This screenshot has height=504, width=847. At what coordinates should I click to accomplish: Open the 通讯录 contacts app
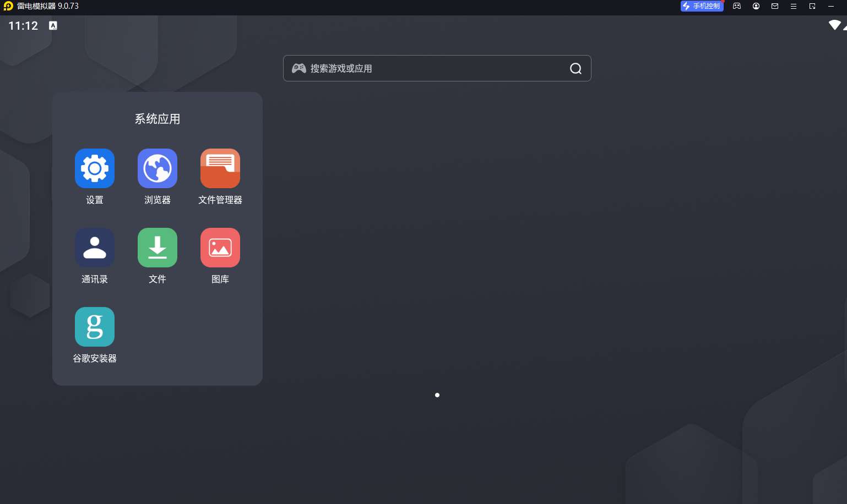pyautogui.click(x=95, y=248)
